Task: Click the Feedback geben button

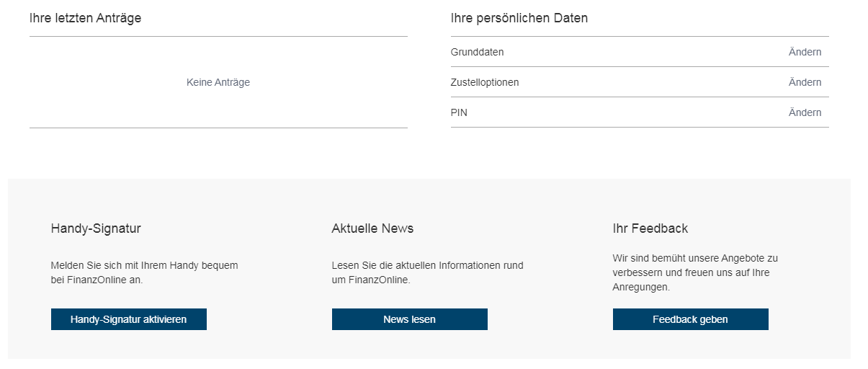Action: pos(691,319)
